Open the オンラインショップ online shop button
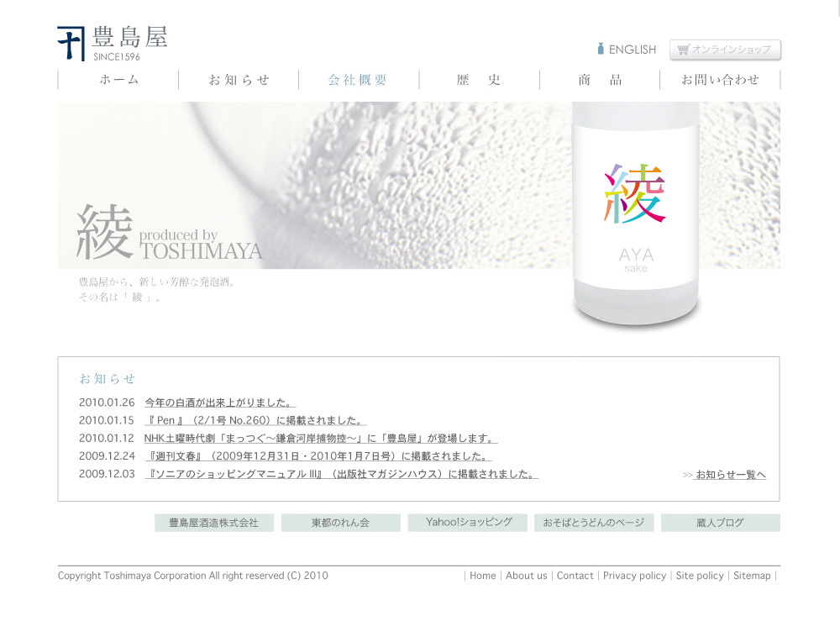The image size is (840, 621). [x=725, y=50]
